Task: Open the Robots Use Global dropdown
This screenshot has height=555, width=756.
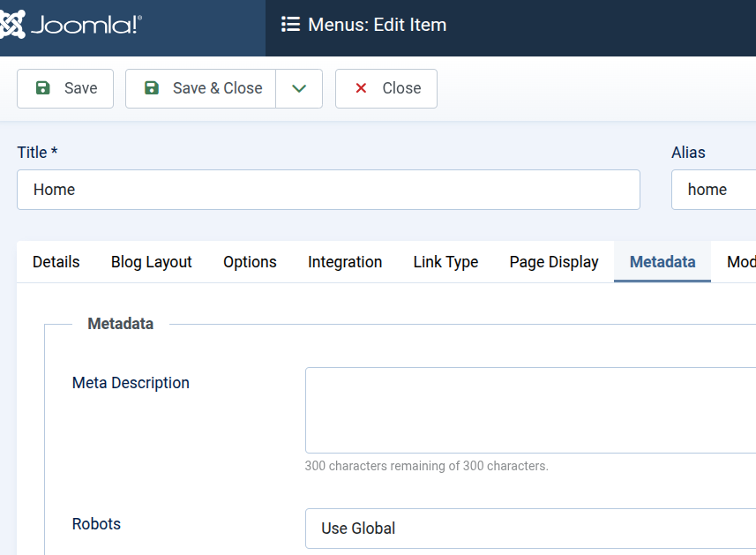Action: 530,529
